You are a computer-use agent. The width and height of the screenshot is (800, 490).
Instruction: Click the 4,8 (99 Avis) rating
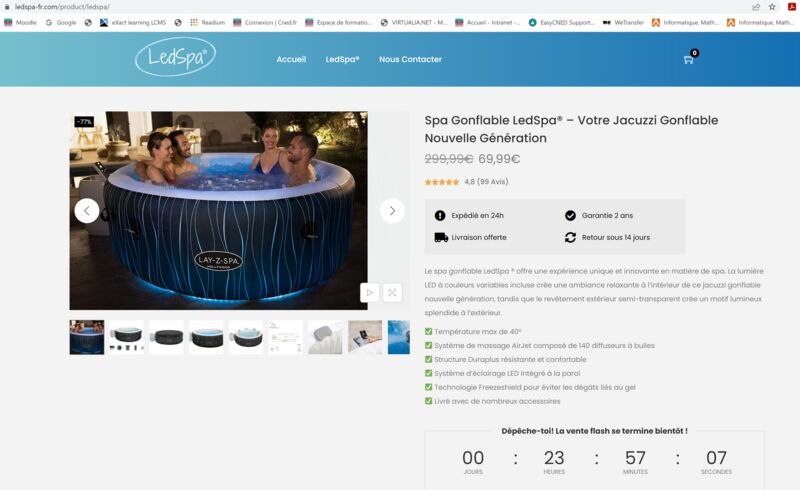pyautogui.click(x=486, y=182)
